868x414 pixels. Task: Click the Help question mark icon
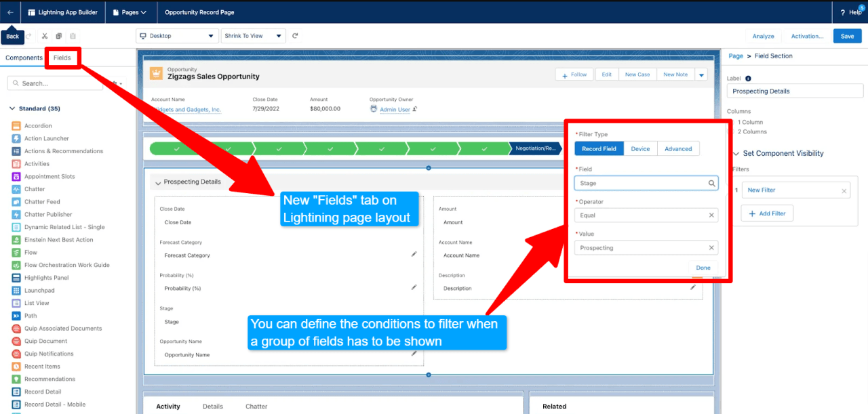pos(843,12)
